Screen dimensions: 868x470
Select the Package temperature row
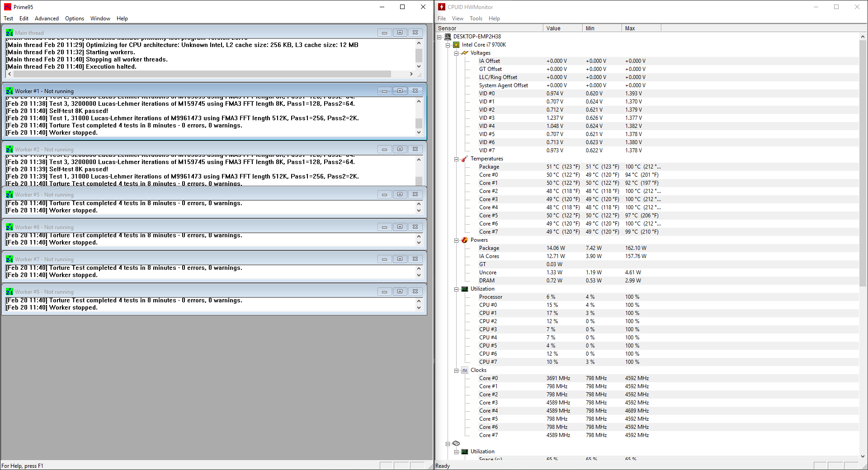click(x=489, y=167)
